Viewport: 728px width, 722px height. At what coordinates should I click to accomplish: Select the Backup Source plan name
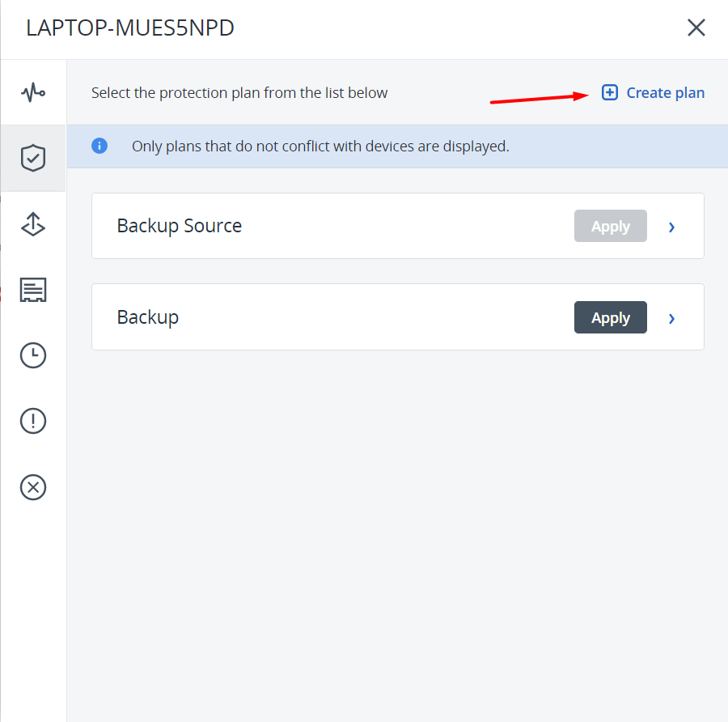(x=180, y=226)
